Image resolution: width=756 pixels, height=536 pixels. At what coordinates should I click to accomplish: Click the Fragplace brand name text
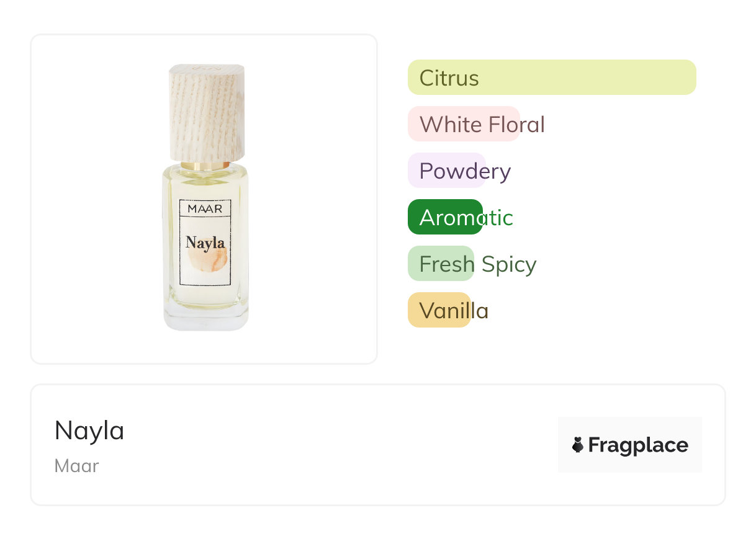638,445
